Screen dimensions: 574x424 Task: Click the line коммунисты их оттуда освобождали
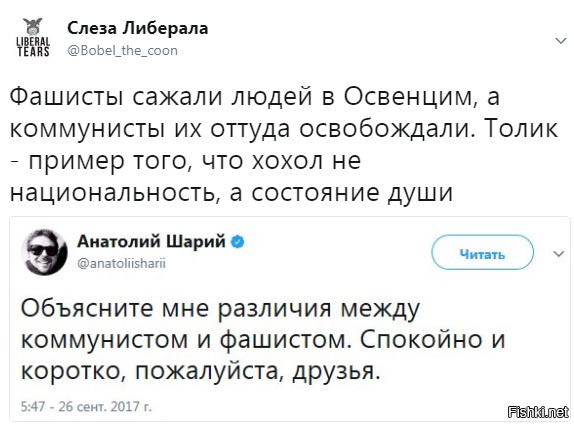tap(241, 129)
